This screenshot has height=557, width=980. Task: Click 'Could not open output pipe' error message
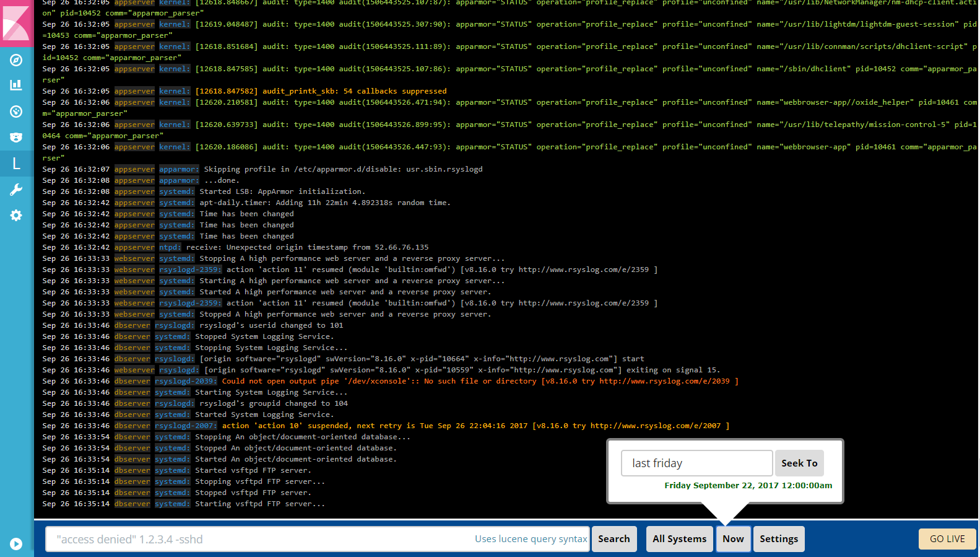(480, 381)
